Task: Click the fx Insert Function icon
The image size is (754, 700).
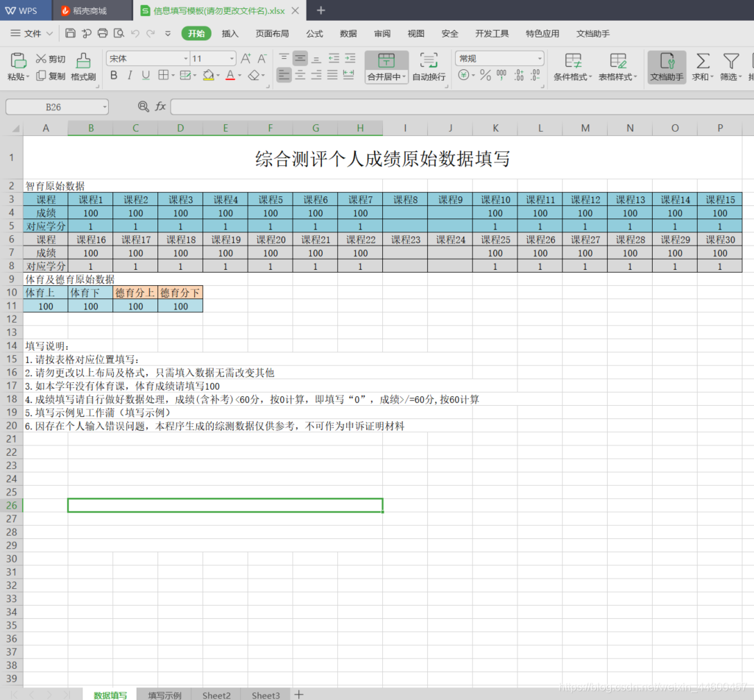Action: tap(160, 106)
